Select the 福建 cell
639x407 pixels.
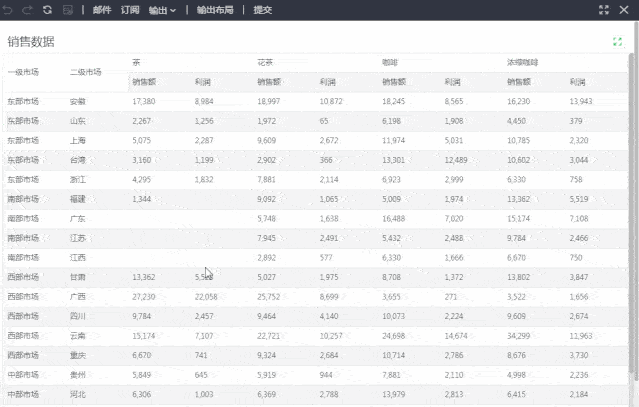click(77, 199)
